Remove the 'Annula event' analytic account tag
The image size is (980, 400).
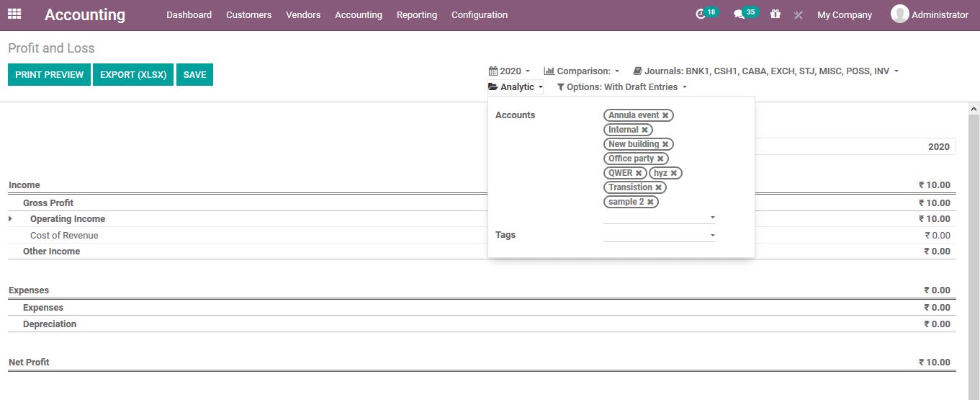click(665, 115)
